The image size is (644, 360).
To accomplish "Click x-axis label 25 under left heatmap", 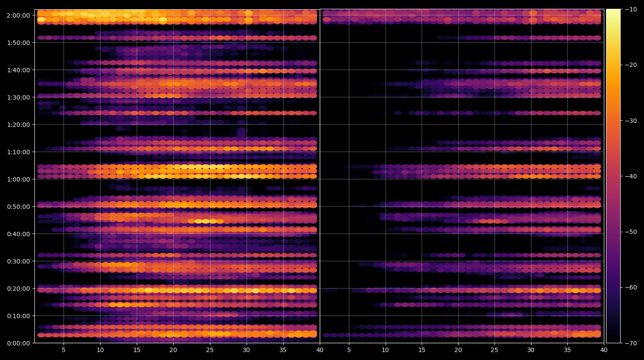I will coord(210,350).
